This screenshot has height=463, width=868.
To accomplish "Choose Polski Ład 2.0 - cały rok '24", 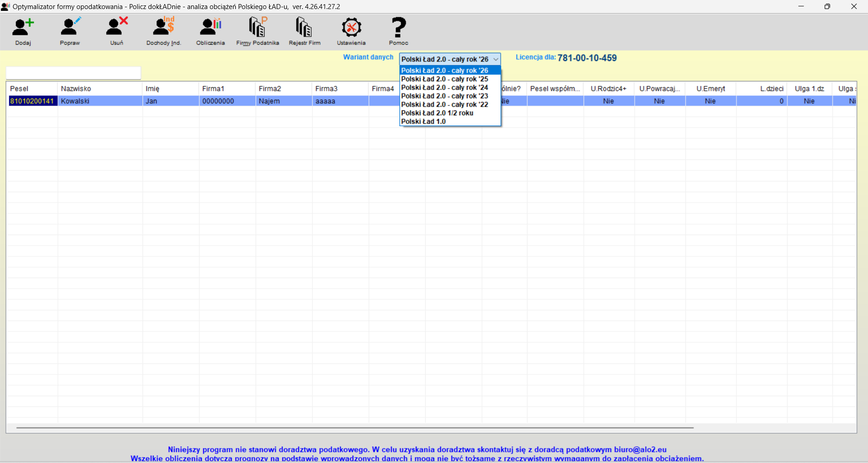I will [445, 88].
